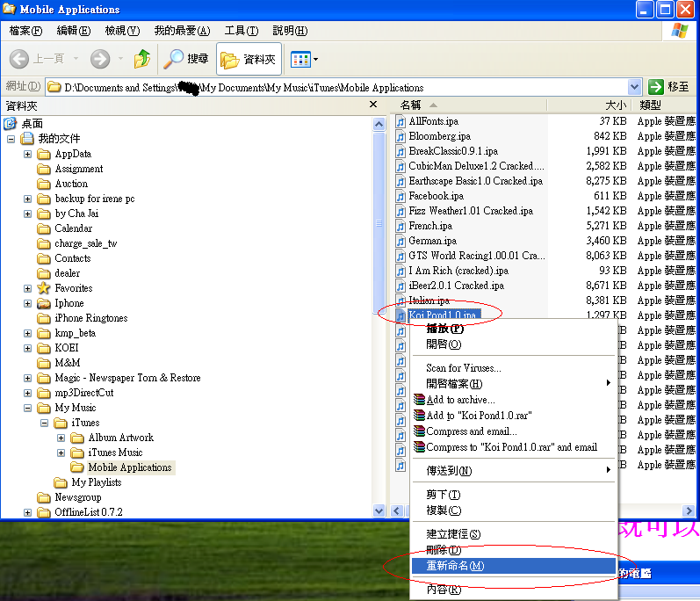The width and height of the screenshot is (700, 601).
Task: Open the Tools (工具) menu
Action: (x=240, y=31)
